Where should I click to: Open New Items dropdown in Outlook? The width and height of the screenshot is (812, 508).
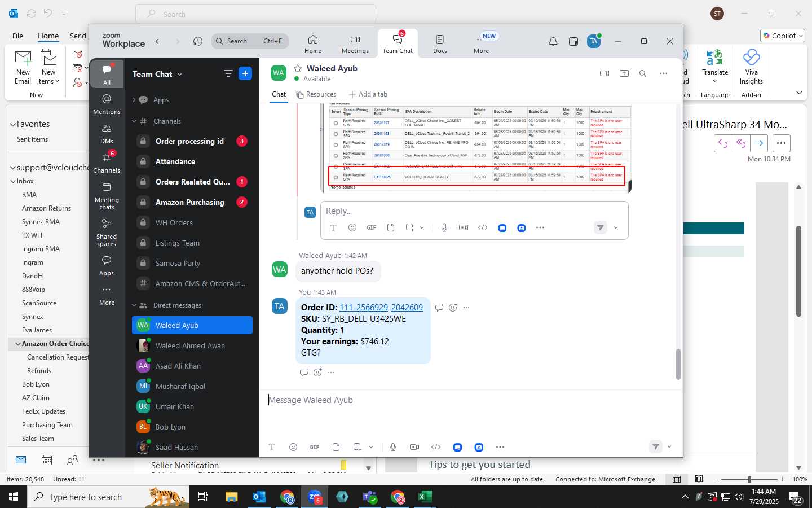coord(48,68)
